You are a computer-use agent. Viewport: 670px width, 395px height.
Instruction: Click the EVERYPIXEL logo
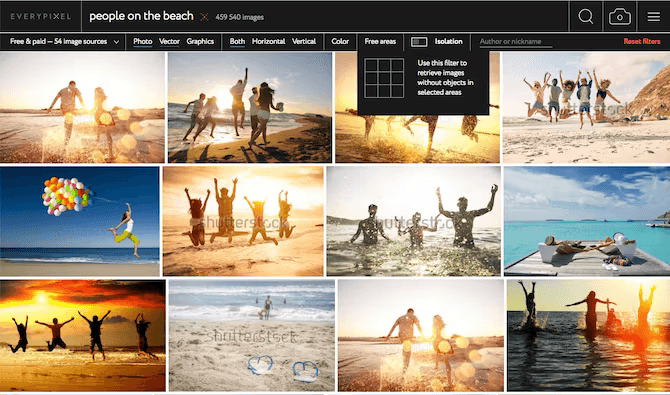tap(41, 17)
